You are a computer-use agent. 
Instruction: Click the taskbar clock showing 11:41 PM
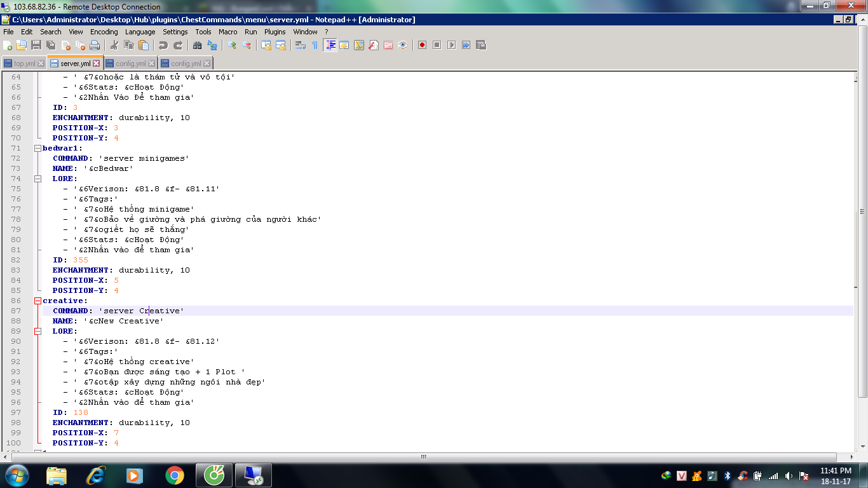[x=836, y=476]
